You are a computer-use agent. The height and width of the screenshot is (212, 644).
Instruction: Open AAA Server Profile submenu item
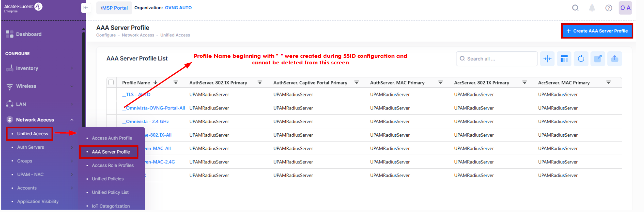click(111, 152)
